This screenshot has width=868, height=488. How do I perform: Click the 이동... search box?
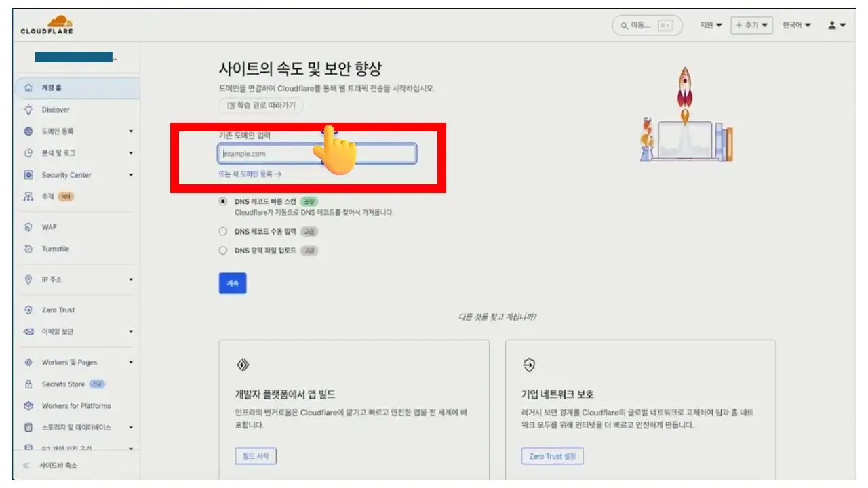(647, 25)
